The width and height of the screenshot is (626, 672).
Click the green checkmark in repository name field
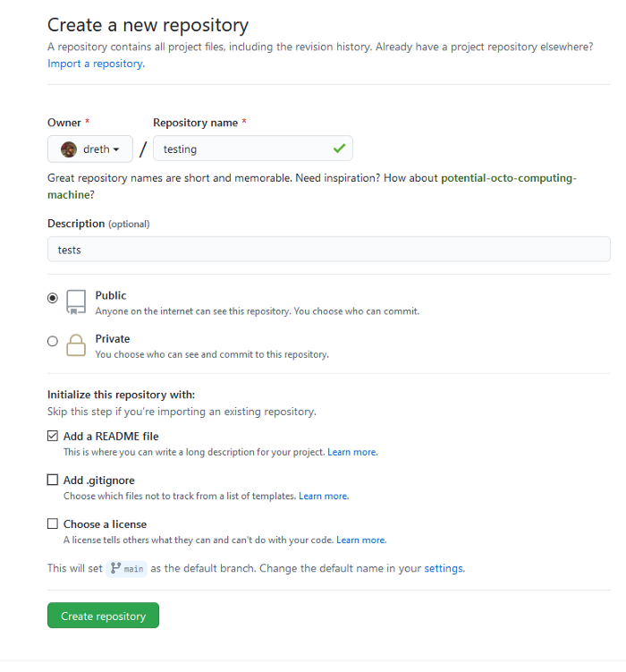tap(339, 149)
